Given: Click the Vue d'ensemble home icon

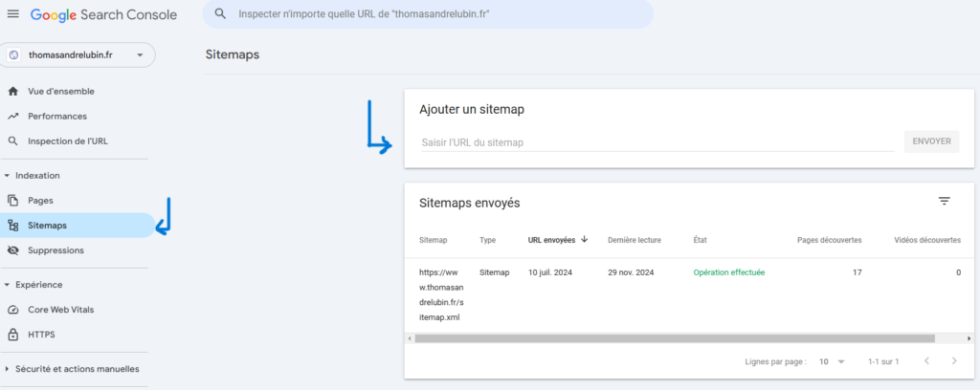Looking at the screenshot, I should (x=12, y=91).
